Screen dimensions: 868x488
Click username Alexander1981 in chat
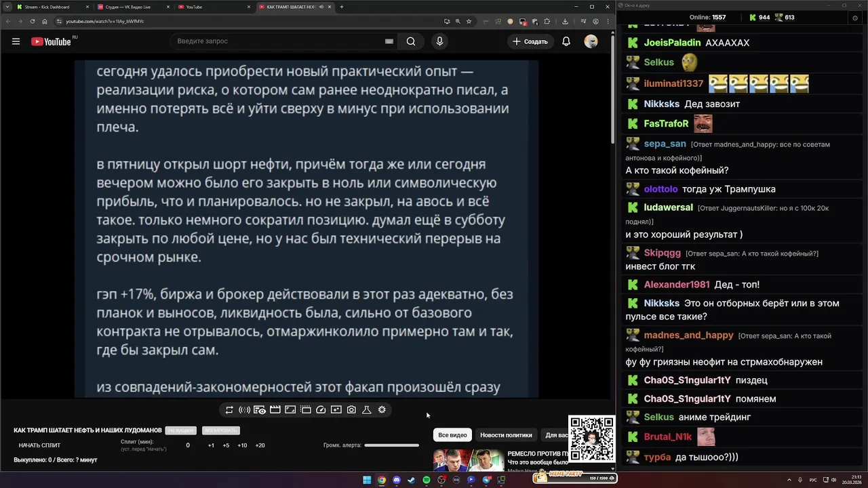pyautogui.click(x=677, y=285)
